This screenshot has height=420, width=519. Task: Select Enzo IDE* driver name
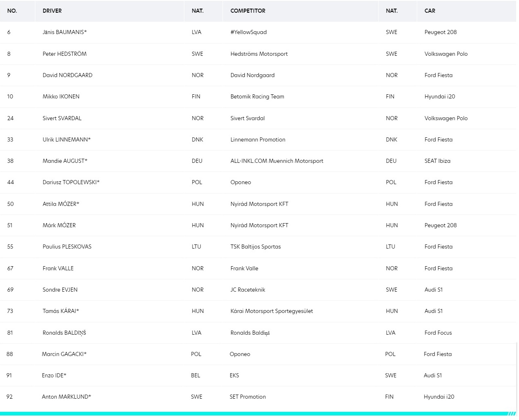click(54, 375)
